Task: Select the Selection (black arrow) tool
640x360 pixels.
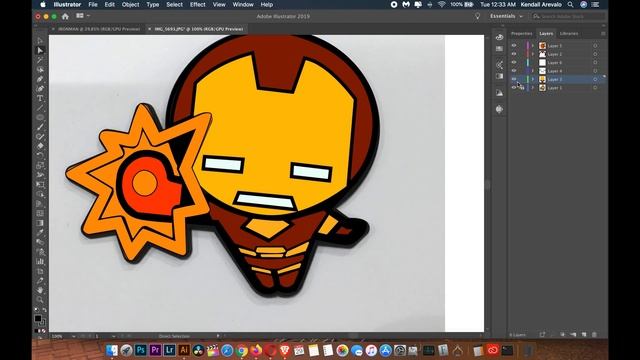Action: 40,41
